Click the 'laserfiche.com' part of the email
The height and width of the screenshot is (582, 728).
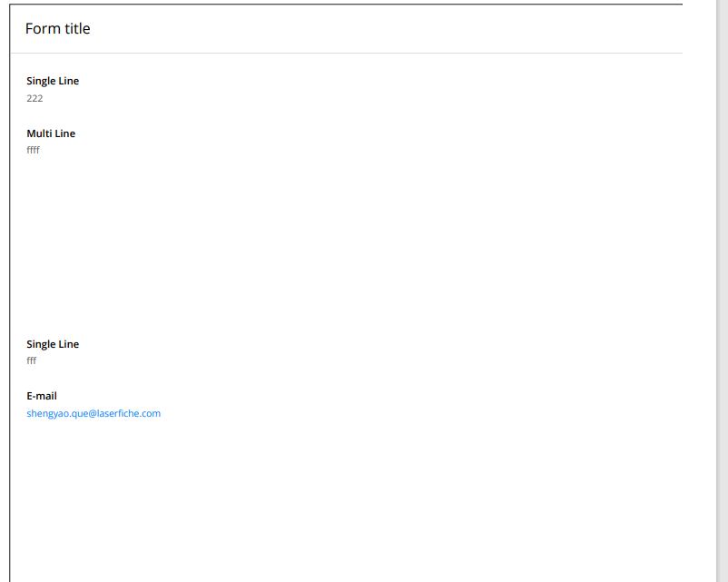tap(129, 413)
